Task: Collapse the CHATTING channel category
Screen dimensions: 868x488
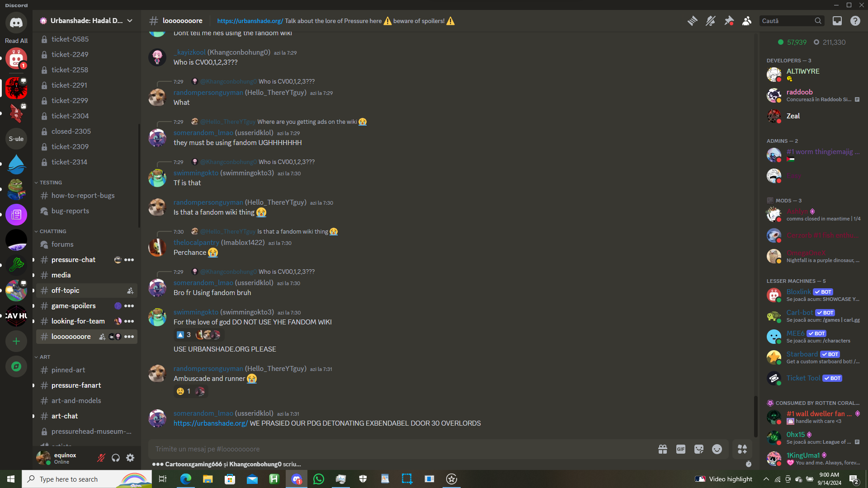Action: (x=52, y=231)
